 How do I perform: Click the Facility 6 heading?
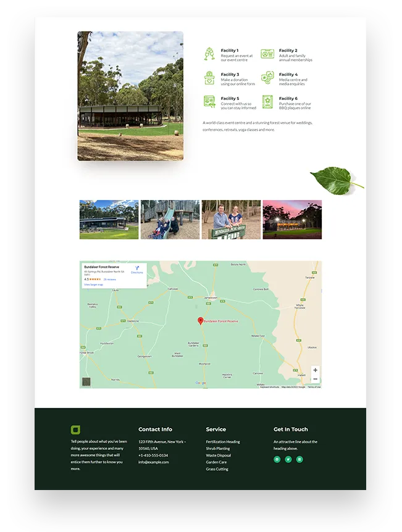[288, 98]
